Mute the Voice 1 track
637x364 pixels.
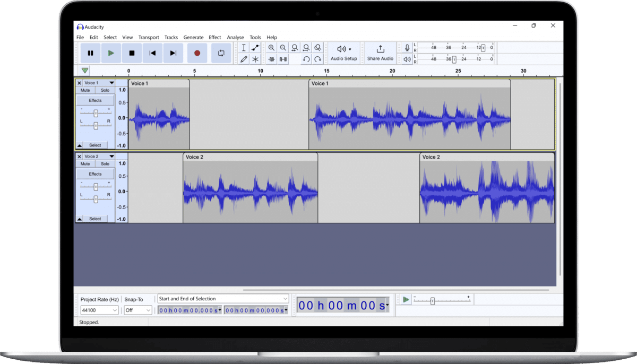pyautogui.click(x=85, y=90)
